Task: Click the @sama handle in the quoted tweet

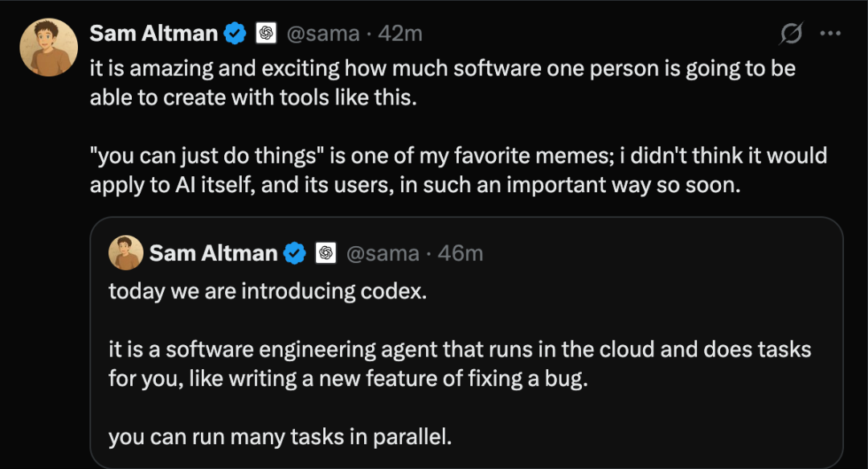Action: (383, 253)
